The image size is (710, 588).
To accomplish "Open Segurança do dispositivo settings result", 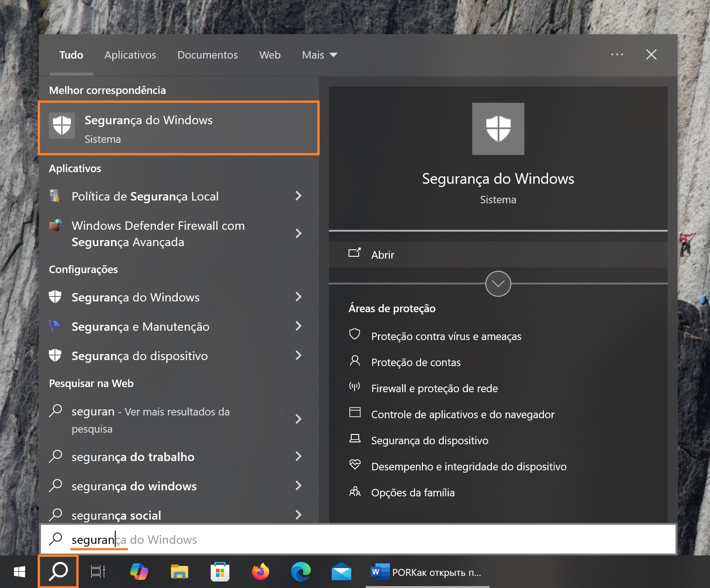I will (x=179, y=356).
